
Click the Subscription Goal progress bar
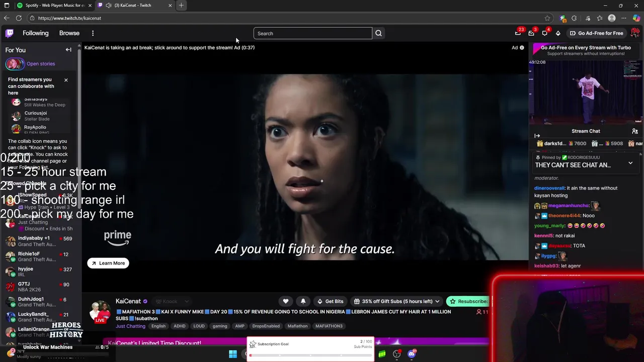tap(310, 355)
